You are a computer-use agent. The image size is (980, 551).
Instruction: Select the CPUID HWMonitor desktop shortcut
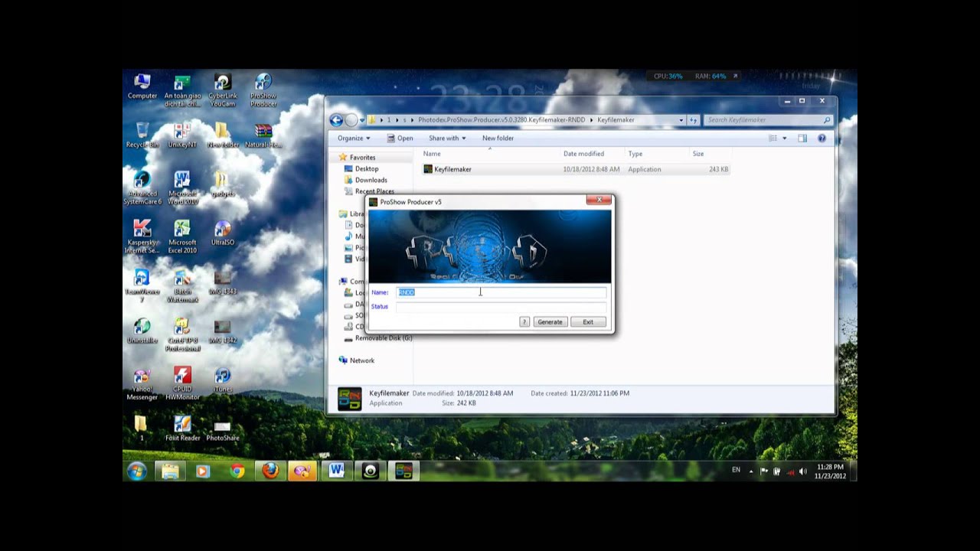(x=182, y=384)
